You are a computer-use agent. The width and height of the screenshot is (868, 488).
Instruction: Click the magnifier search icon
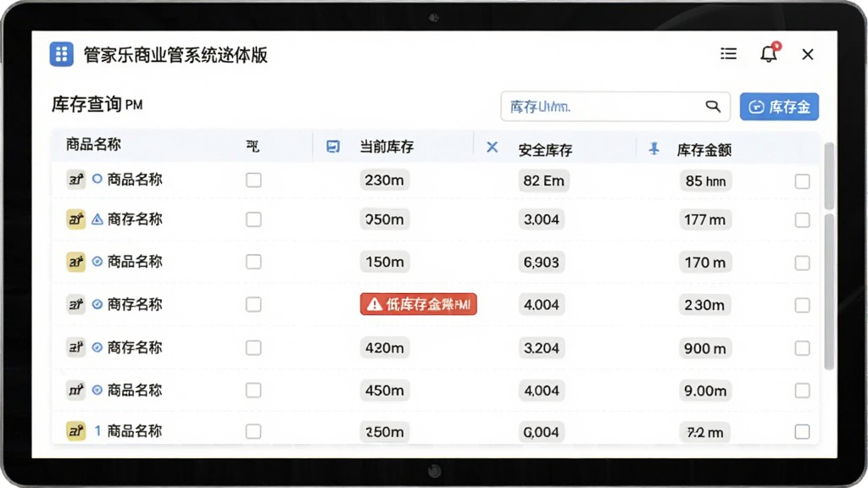713,106
